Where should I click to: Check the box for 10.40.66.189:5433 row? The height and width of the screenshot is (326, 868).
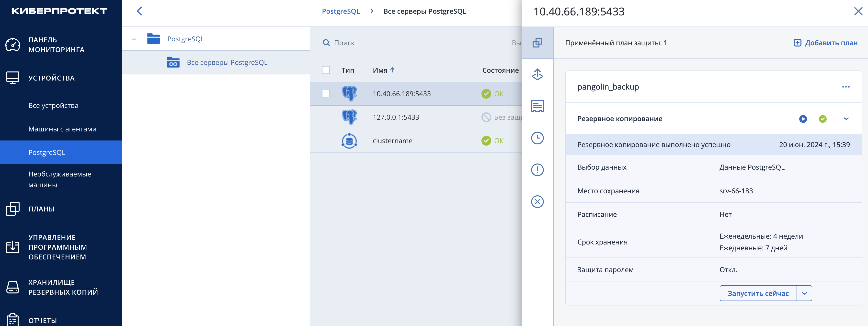tap(326, 93)
